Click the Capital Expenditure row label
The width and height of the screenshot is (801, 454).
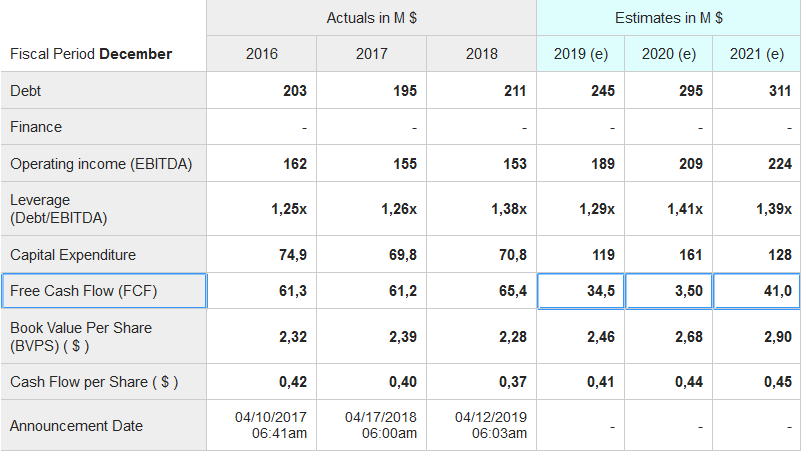click(x=73, y=255)
